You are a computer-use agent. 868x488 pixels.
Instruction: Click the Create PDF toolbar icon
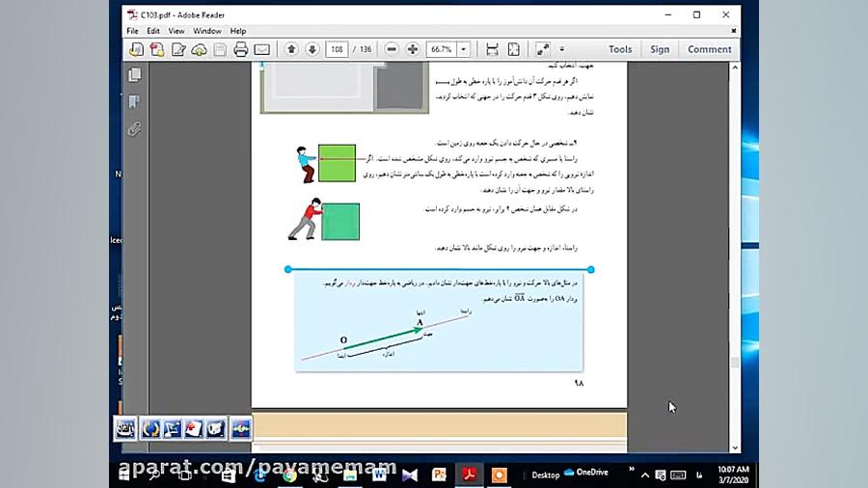tap(157, 49)
